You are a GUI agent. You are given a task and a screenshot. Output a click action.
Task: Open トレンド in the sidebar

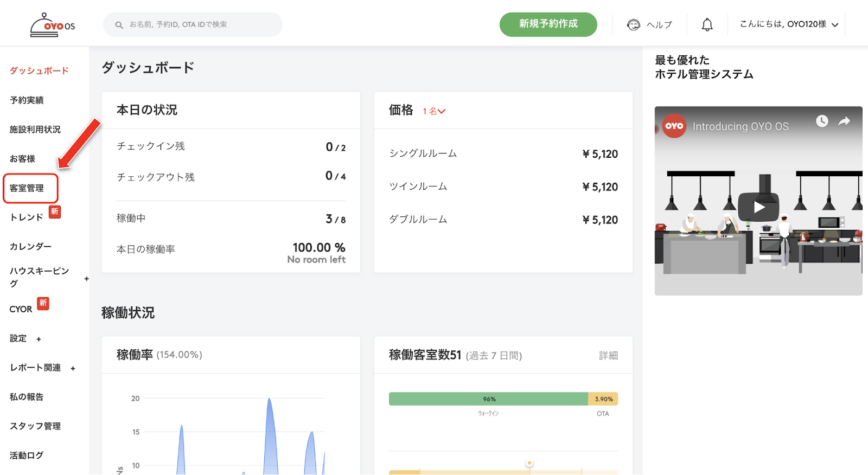click(27, 217)
